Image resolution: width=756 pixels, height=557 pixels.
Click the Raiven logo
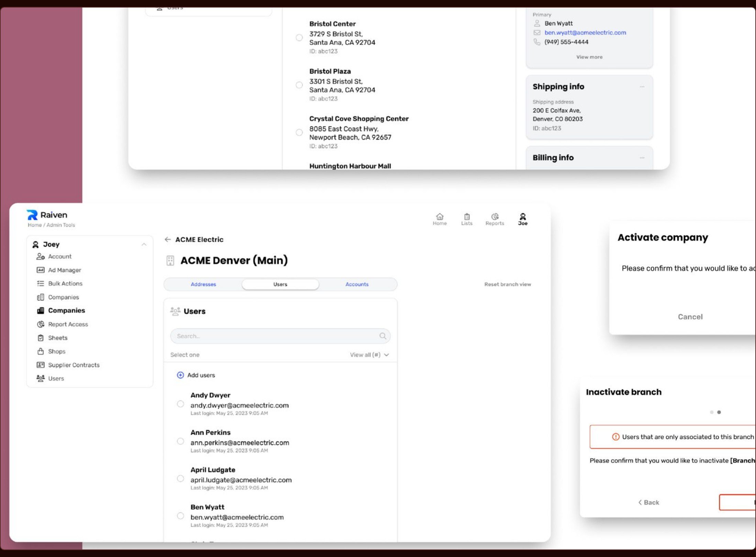click(x=47, y=215)
